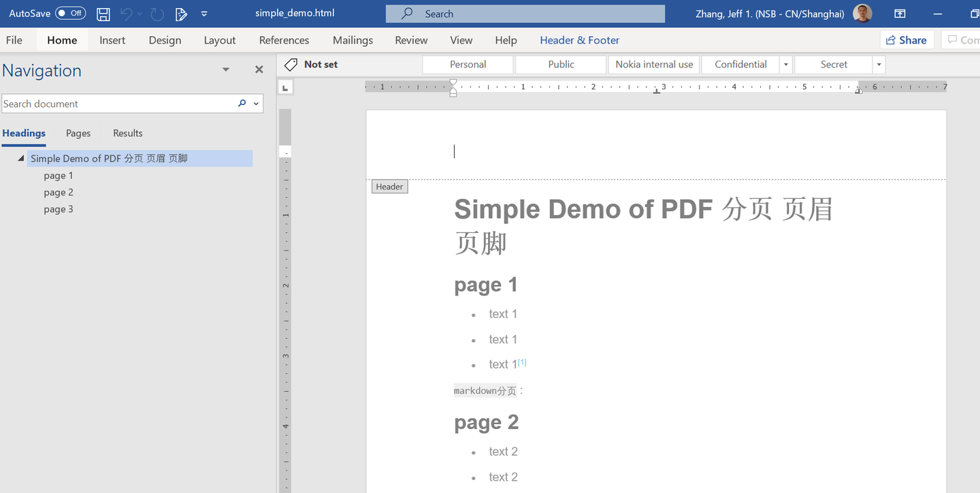
Task: Select the Headings tab in Navigation
Action: tap(24, 133)
